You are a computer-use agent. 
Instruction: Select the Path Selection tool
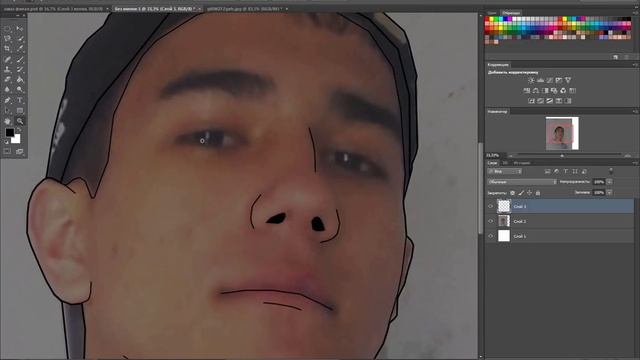[x=7, y=110]
